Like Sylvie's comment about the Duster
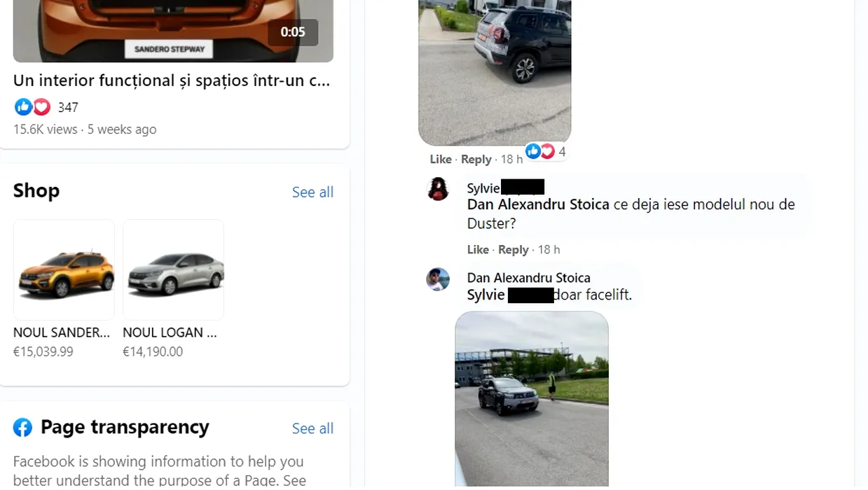 pyautogui.click(x=478, y=250)
